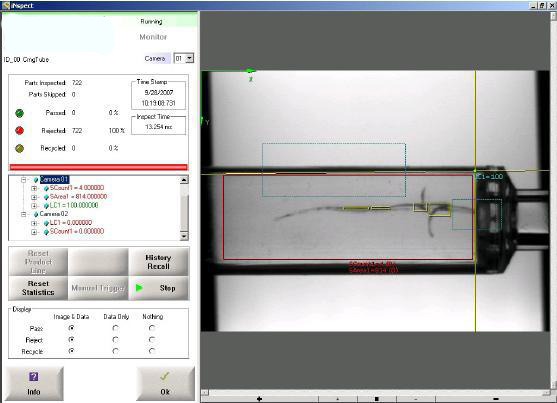The height and width of the screenshot is (403, 557).
Task: Set Reject display to Nothing
Action: tap(152, 340)
